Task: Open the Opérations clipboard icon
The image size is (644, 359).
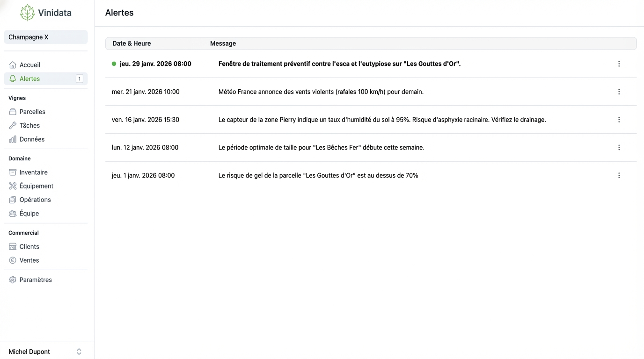Action: pyautogui.click(x=12, y=200)
